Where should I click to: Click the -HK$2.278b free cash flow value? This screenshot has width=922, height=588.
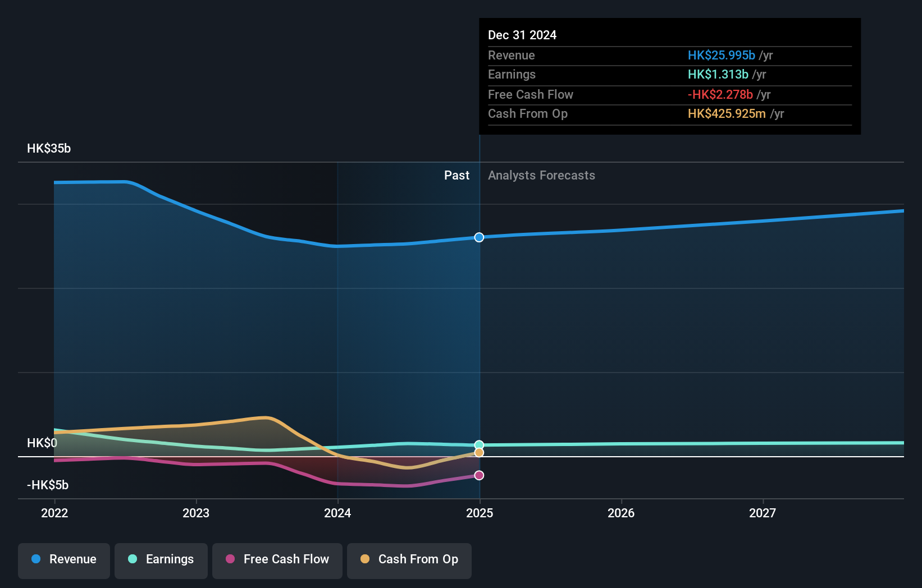point(720,95)
